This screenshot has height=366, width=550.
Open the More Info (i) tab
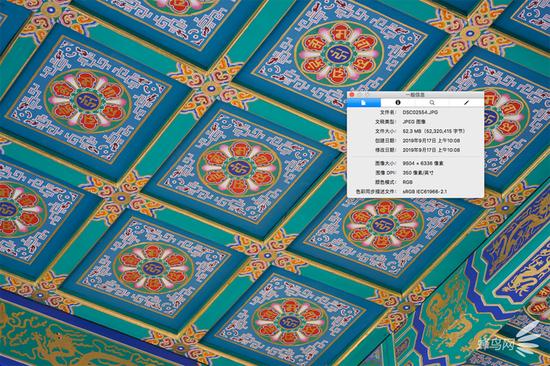(x=398, y=102)
